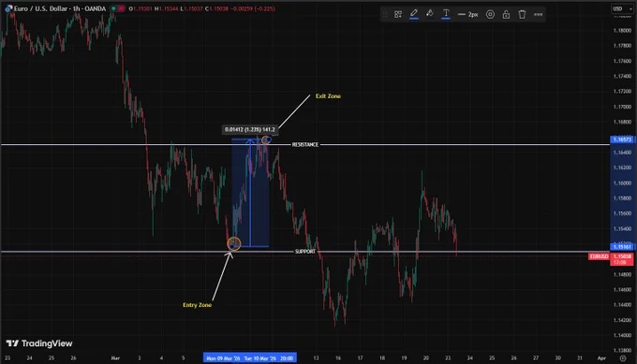The width and height of the screenshot is (637, 364).
Task: Click the 1.14000 price axis label
Action: [x=622, y=335]
